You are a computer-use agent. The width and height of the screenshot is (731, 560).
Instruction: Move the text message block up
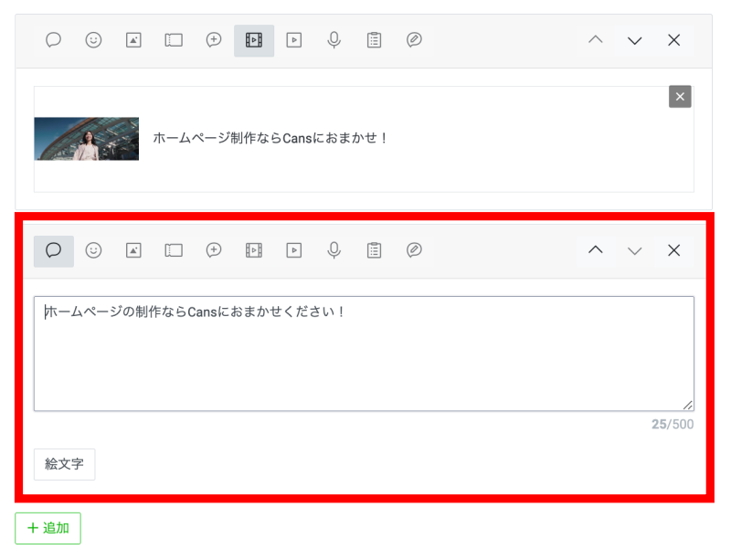595,250
